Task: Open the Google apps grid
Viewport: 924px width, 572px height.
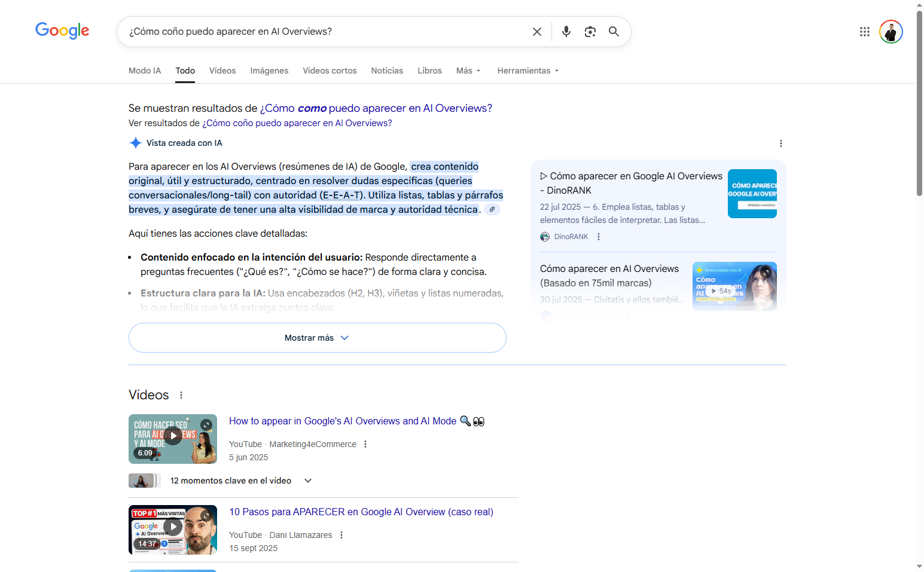Action: 864,32
